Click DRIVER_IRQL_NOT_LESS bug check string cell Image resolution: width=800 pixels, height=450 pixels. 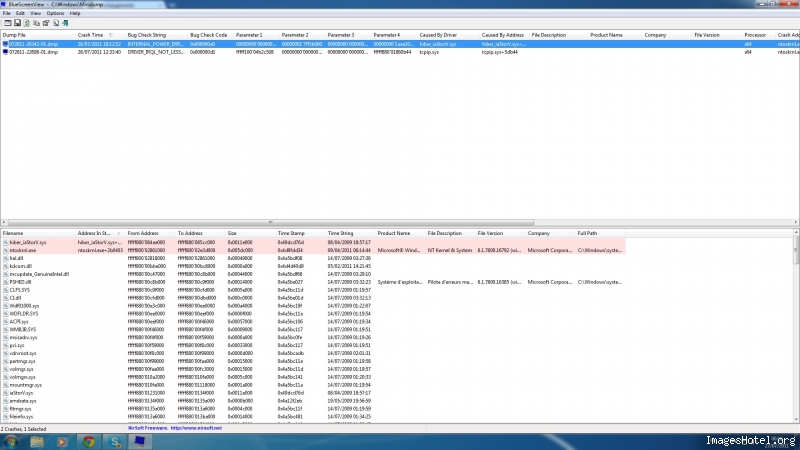pyautogui.click(x=156, y=52)
